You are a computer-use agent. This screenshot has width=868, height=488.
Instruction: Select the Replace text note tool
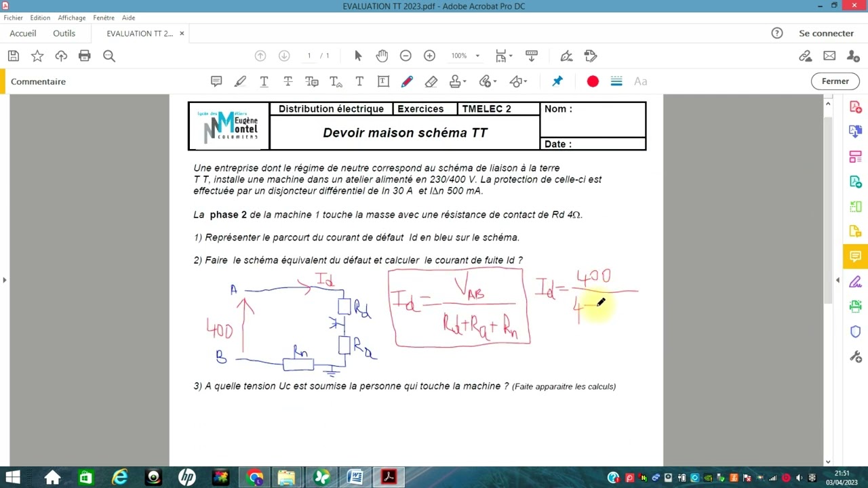pyautogui.click(x=312, y=81)
